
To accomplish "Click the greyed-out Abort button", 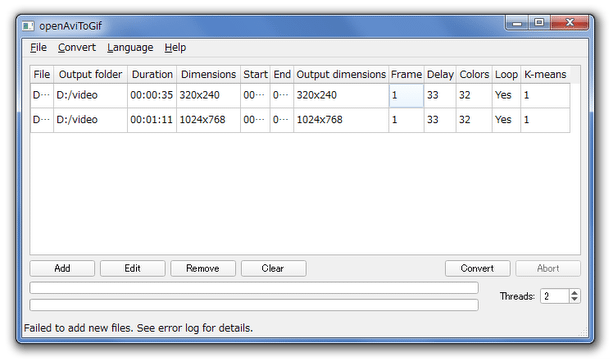I will 548,269.
